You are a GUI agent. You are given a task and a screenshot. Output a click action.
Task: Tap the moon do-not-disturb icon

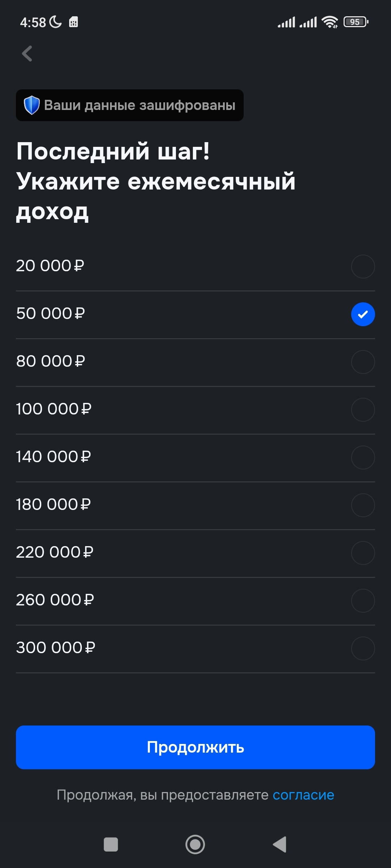pyautogui.click(x=55, y=22)
